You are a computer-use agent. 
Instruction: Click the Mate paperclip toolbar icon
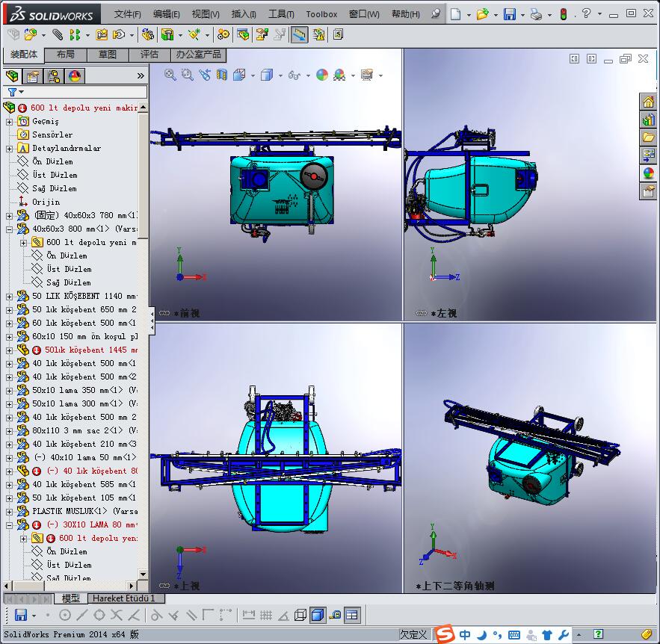coord(58,34)
